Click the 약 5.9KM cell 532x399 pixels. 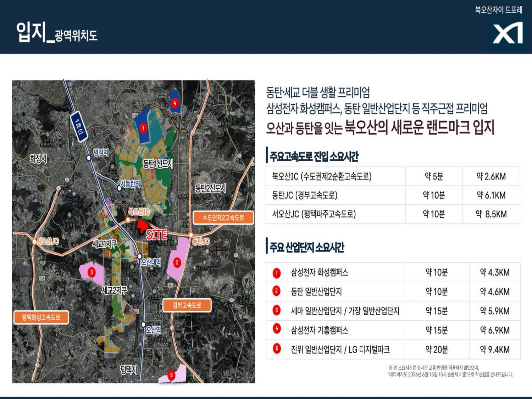[x=495, y=311]
